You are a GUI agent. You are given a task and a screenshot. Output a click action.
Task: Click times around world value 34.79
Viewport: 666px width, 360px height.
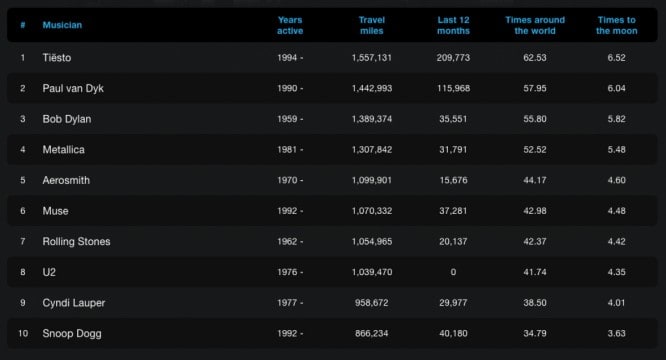(x=535, y=333)
